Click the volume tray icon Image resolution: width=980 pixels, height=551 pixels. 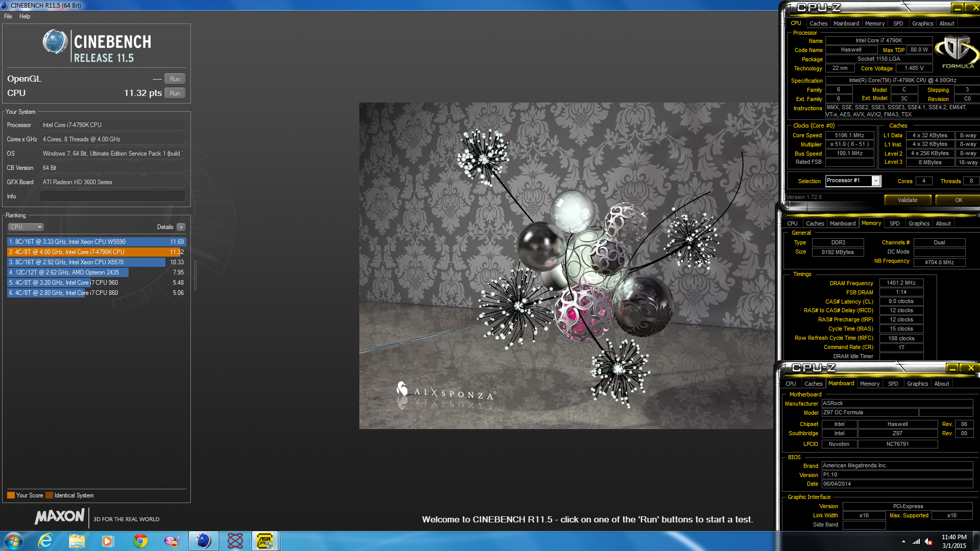[x=928, y=541]
